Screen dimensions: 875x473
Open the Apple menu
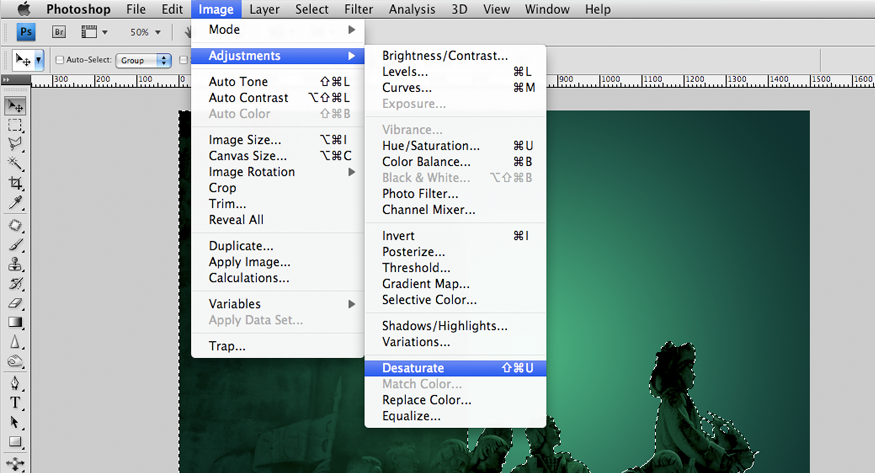24,9
